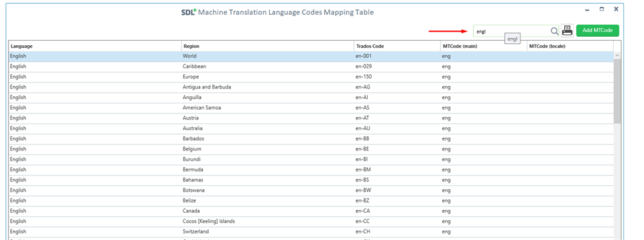Click the Trados Code column header
This screenshot has width=644, height=240.
pos(397,46)
